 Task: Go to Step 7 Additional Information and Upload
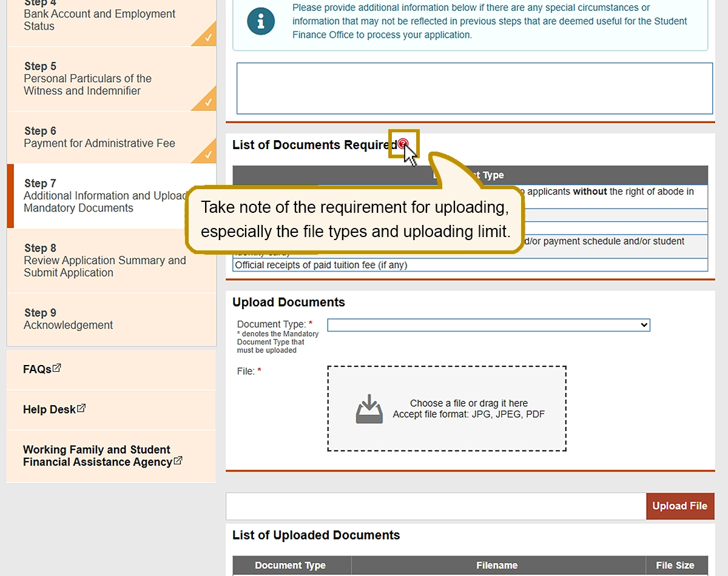click(103, 196)
